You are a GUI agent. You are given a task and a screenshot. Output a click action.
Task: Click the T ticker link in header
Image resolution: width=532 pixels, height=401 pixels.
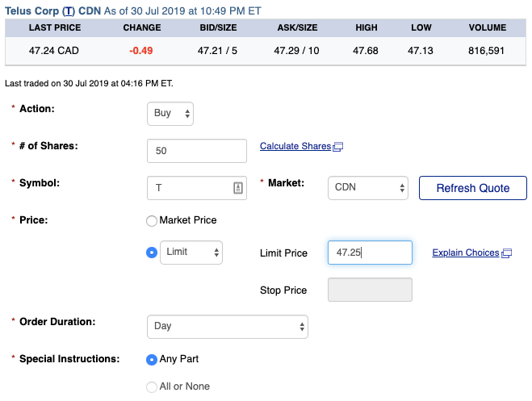click(69, 10)
